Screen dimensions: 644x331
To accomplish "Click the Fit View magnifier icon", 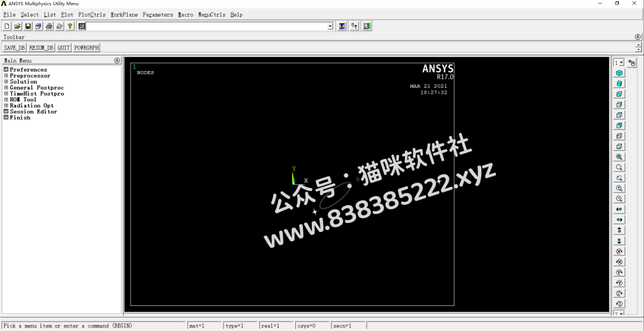I will (620, 157).
